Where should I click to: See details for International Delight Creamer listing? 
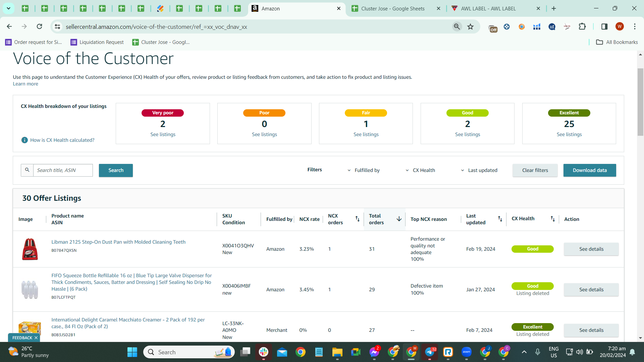pos(591,330)
